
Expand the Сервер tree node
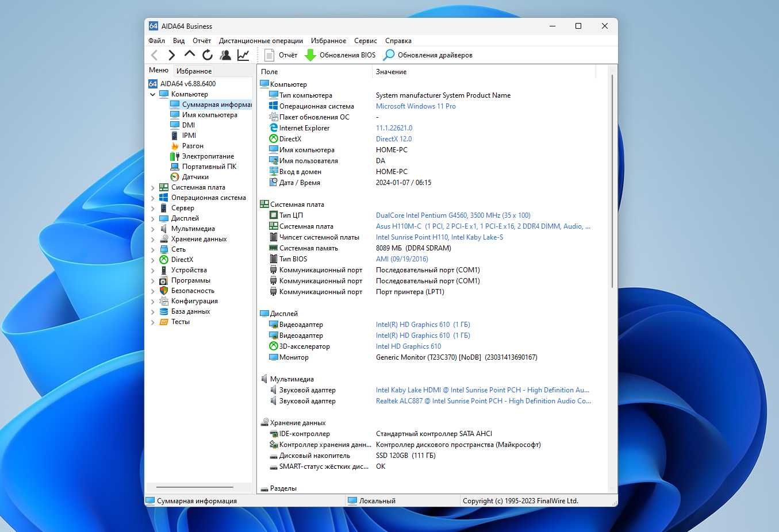[x=153, y=208]
